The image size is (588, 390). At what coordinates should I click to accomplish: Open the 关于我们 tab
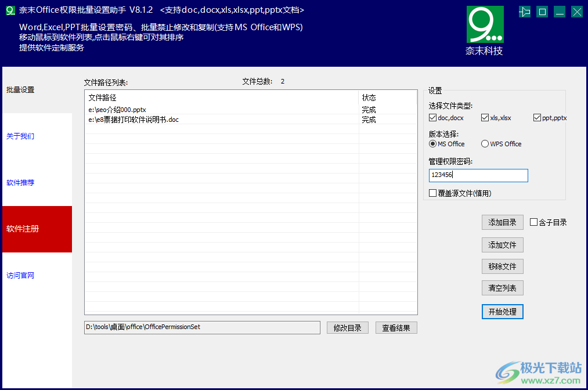tap(37, 136)
